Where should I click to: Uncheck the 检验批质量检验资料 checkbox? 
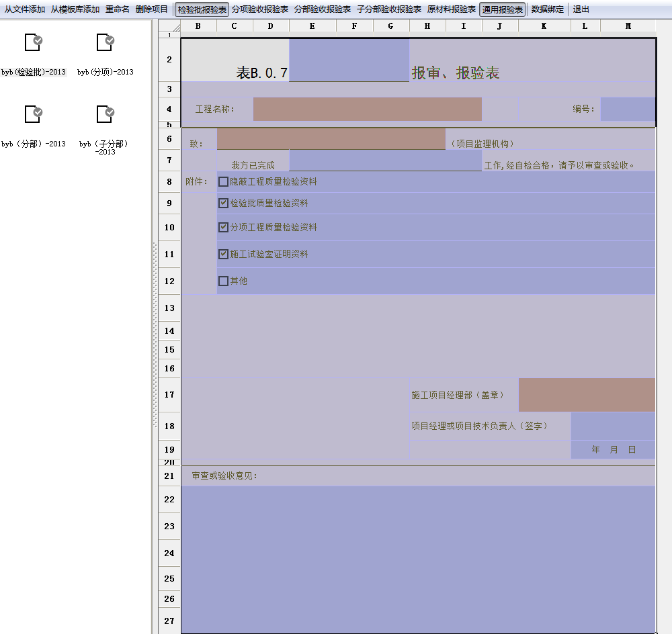[x=224, y=203]
